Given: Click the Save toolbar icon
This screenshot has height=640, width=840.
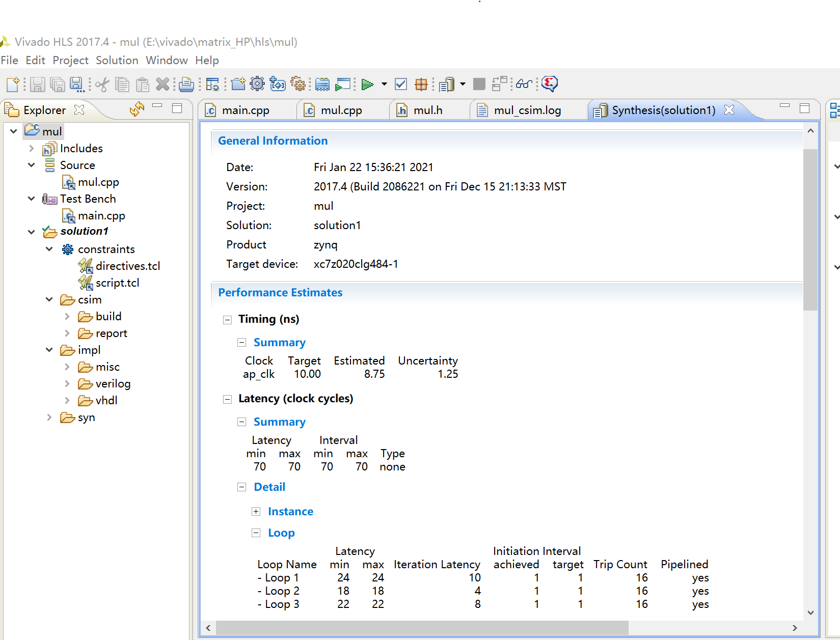Looking at the screenshot, I should (x=37, y=84).
